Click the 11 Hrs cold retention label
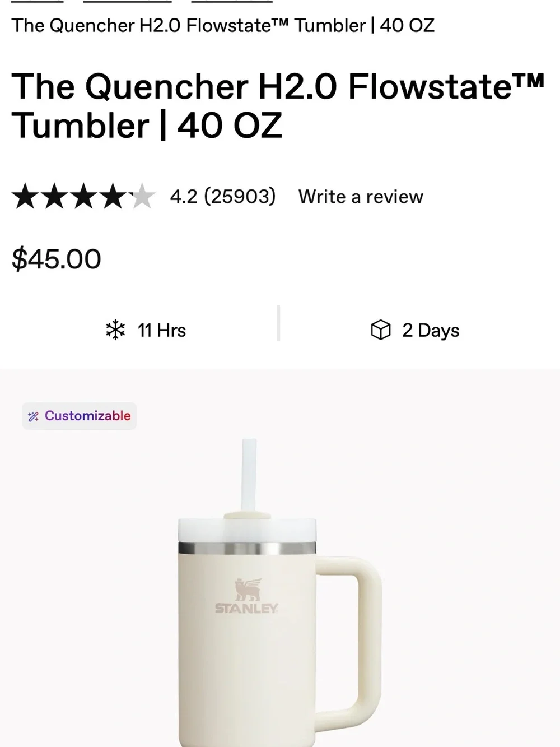Viewport: 560px width, 747px height. tap(162, 331)
